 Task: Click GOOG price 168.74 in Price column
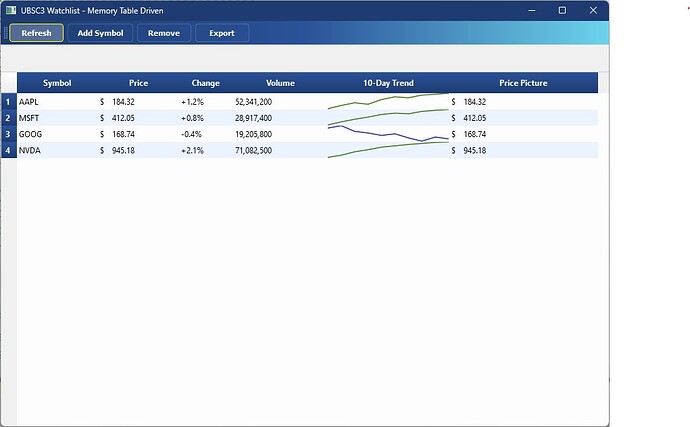(138, 134)
